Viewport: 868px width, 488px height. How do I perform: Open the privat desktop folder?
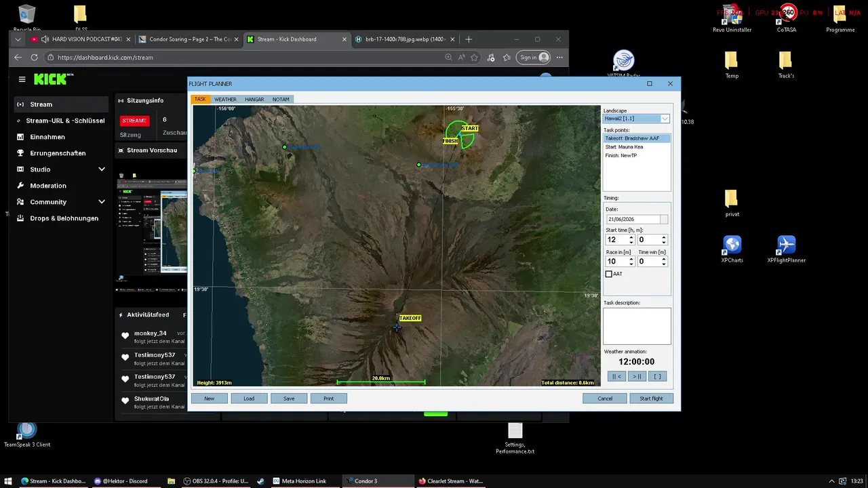coord(732,203)
